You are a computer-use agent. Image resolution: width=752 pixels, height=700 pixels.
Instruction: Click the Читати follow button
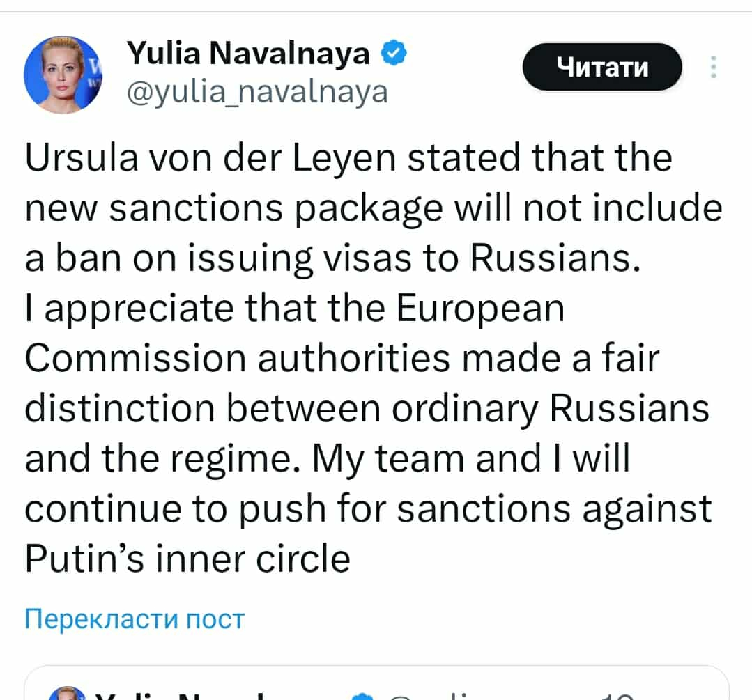coord(602,68)
